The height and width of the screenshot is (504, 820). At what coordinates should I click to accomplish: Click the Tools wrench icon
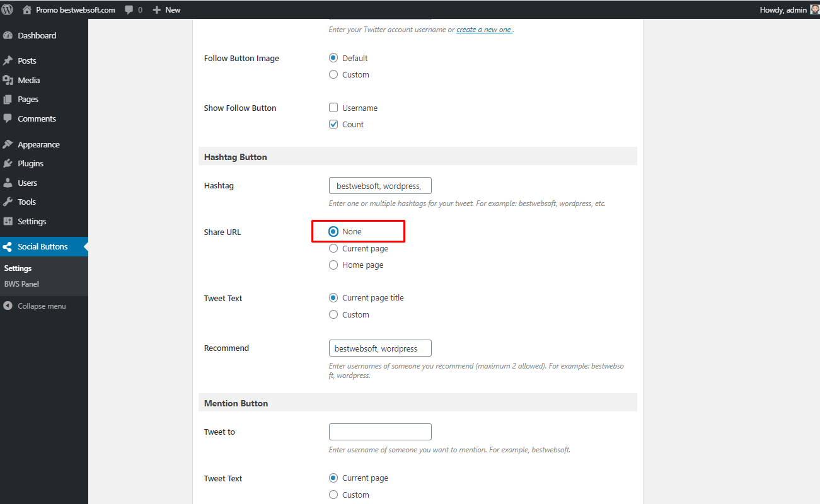pos(8,202)
